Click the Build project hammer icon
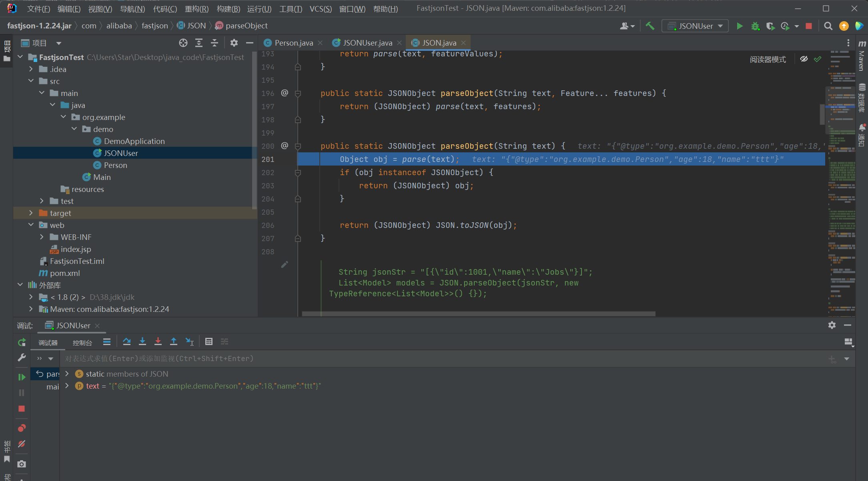This screenshot has width=868, height=481. point(650,26)
